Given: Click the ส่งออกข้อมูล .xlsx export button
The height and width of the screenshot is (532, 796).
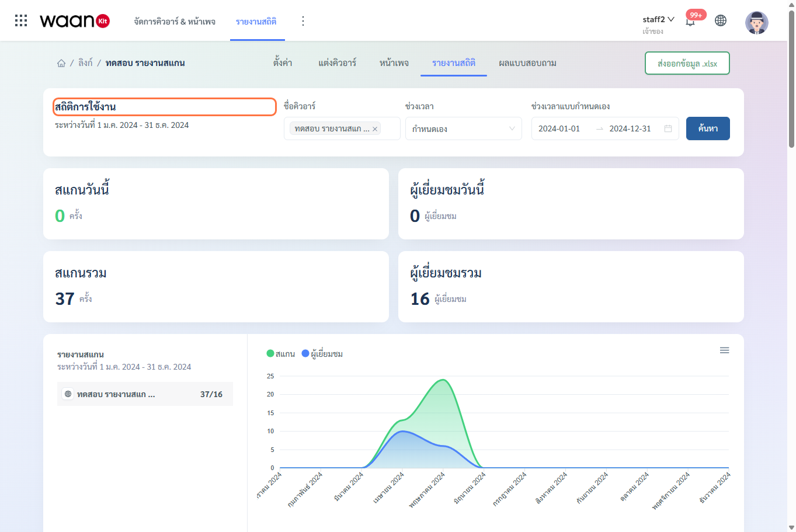Looking at the screenshot, I should pos(687,63).
